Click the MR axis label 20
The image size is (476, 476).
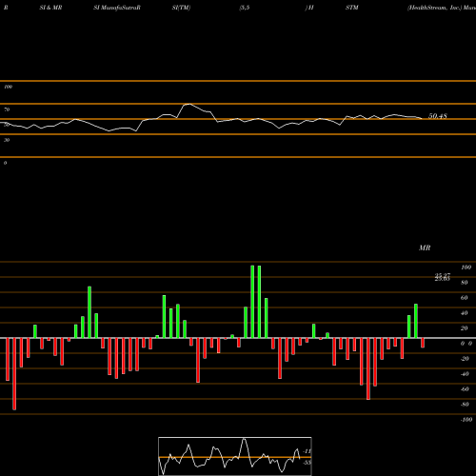[465, 328]
